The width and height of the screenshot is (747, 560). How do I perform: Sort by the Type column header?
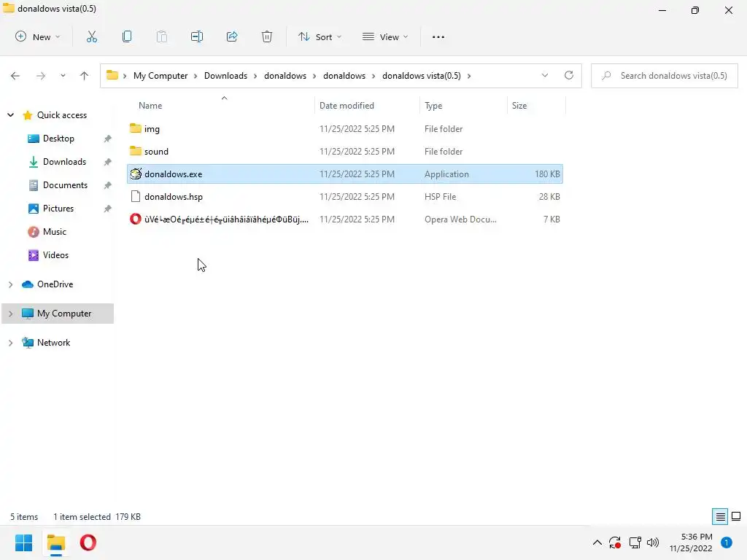pyautogui.click(x=433, y=106)
